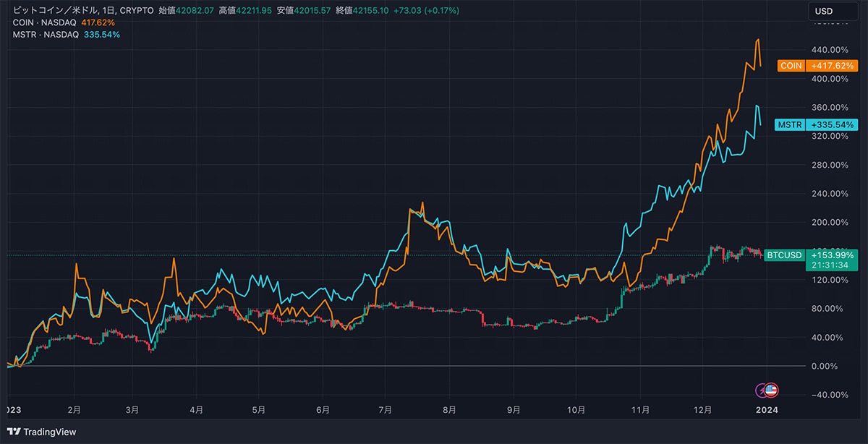868x444 pixels.
Task: Click the 10月 time axis label
Action: (x=576, y=409)
